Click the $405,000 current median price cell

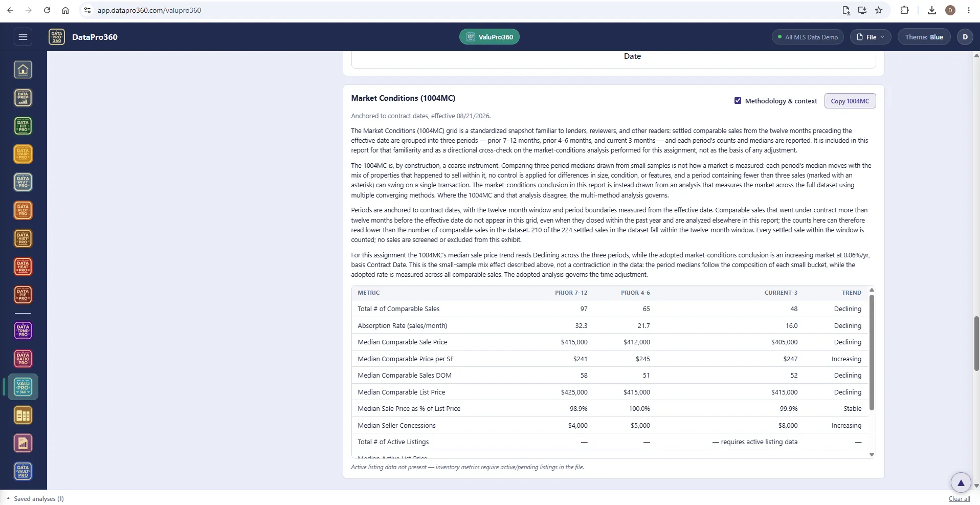[x=784, y=342]
